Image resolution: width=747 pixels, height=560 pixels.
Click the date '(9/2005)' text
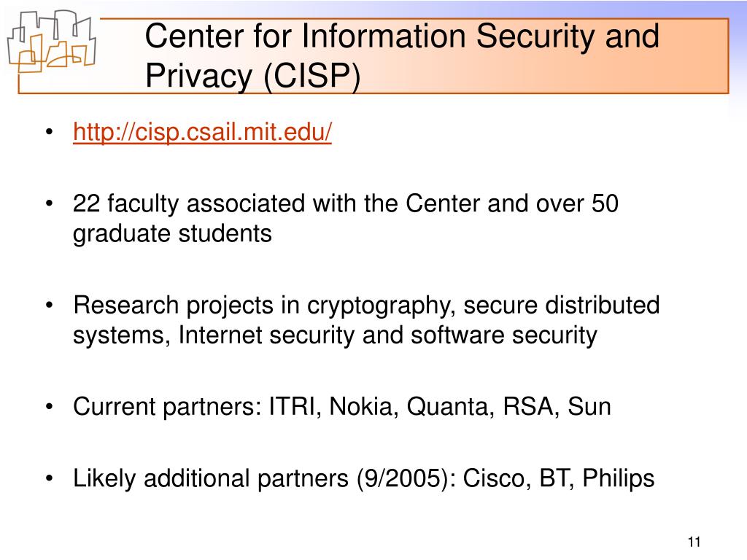click(x=406, y=478)
